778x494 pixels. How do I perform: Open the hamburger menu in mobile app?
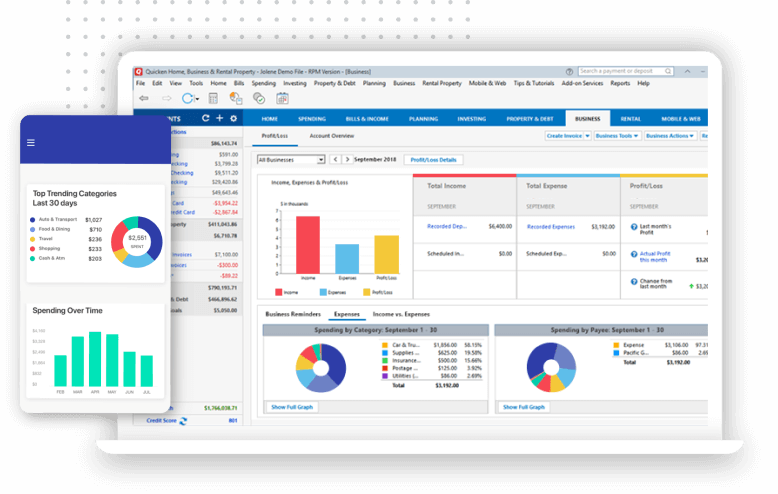pyautogui.click(x=31, y=143)
